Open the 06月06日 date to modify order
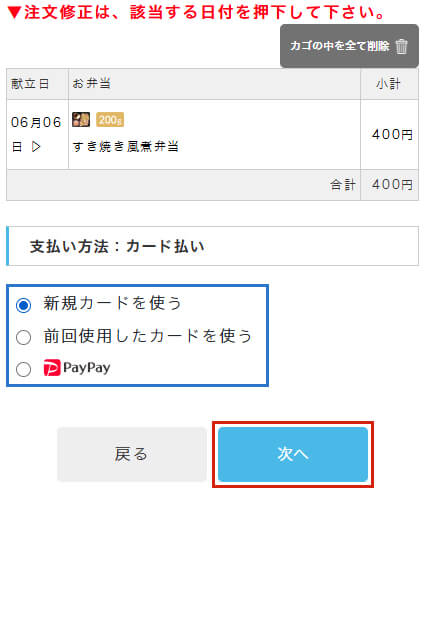 (36, 134)
